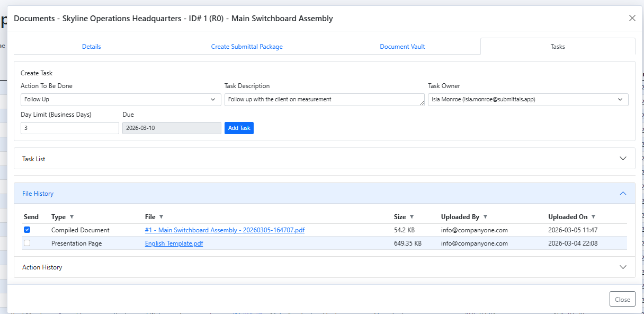This screenshot has height=314, width=644.
Task: Check Send for the Presentation Page row
Action: tap(28, 243)
